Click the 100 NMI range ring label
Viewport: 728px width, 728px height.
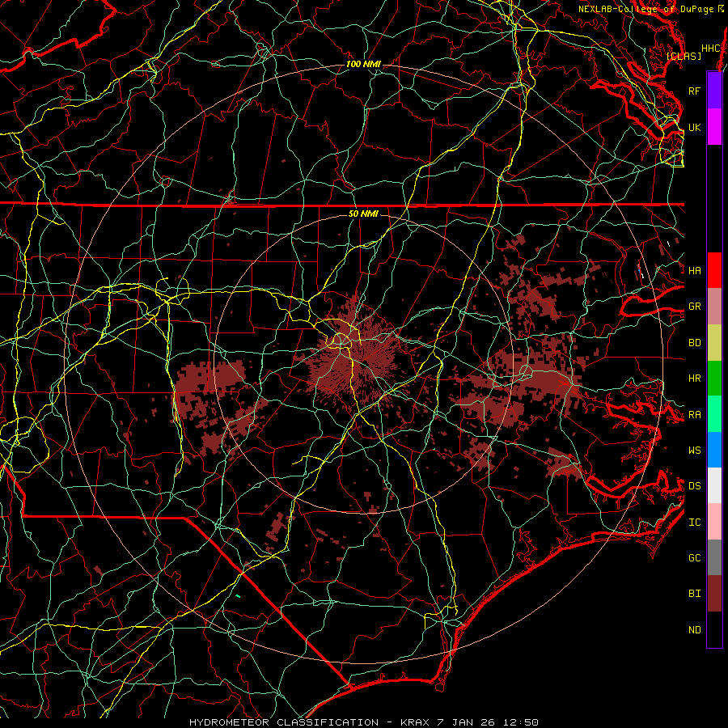363,64
